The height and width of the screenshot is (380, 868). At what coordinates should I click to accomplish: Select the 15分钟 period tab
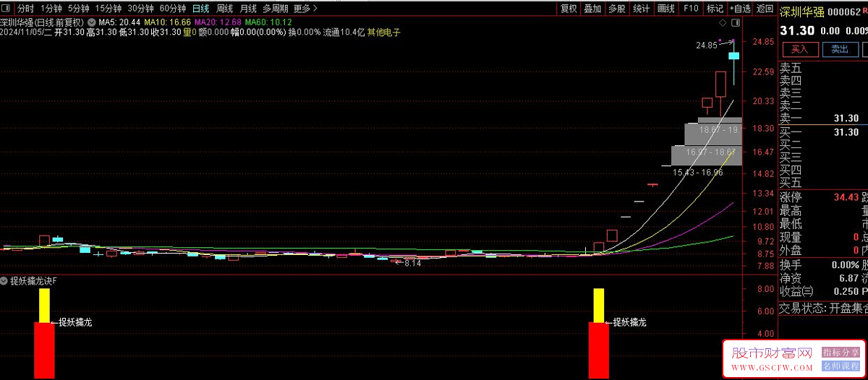109,9
